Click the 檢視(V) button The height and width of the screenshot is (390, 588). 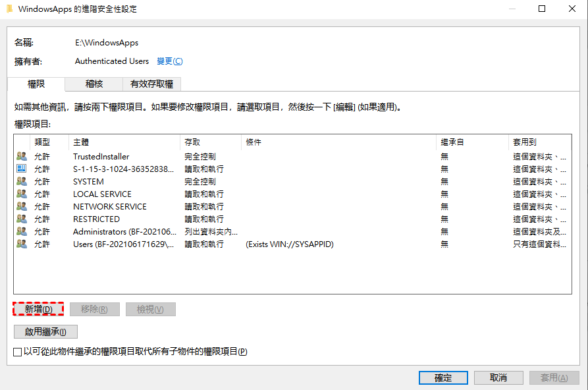click(x=150, y=309)
